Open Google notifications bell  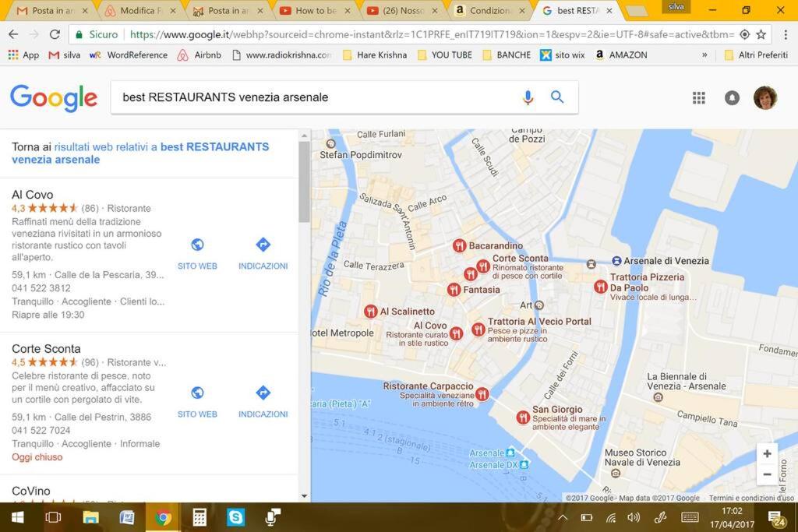click(x=732, y=97)
